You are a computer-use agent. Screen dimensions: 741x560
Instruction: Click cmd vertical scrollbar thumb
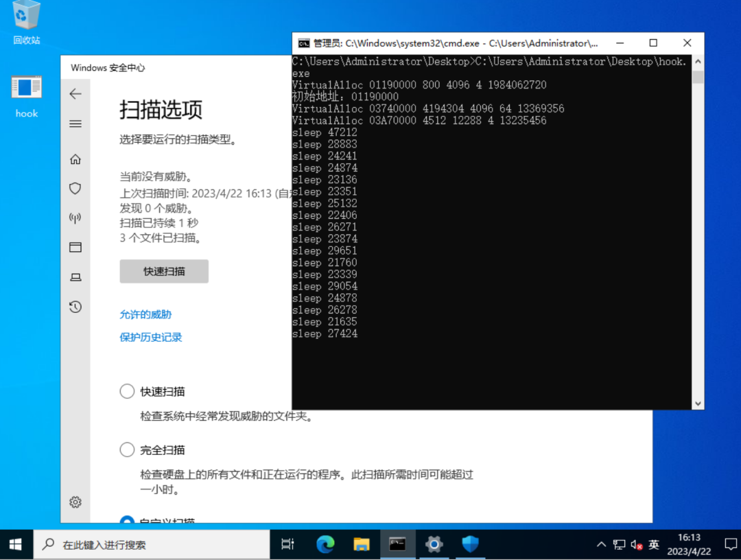698,77
